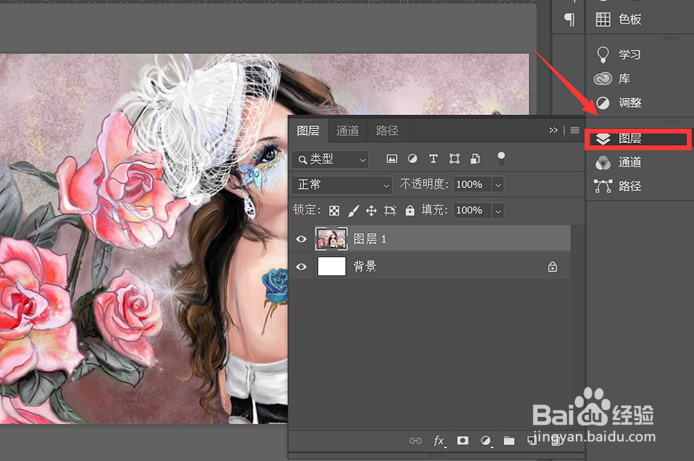Expand the fill slider dropdown arrow
Image resolution: width=694 pixels, height=461 pixels.
[x=498, y=211]
